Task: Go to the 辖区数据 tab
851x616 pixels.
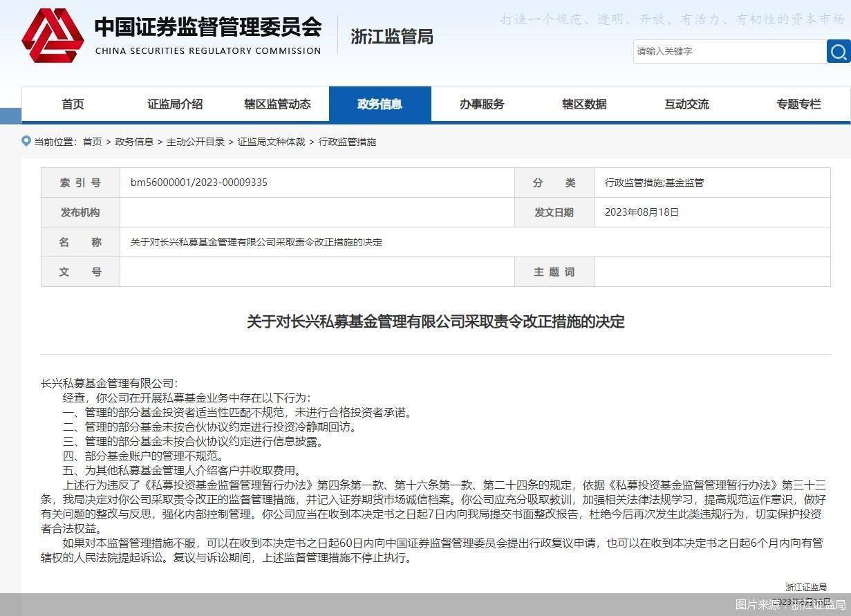Action: (x=584, y=104)
